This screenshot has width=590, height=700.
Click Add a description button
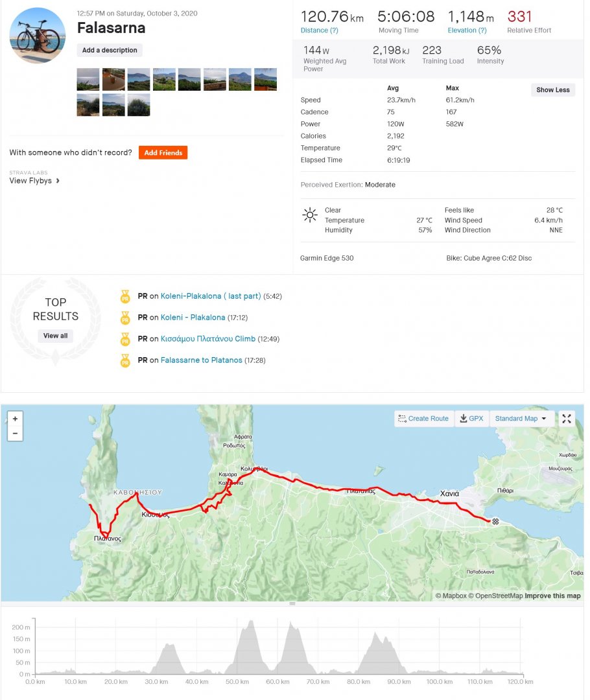(x=110, y=51)
